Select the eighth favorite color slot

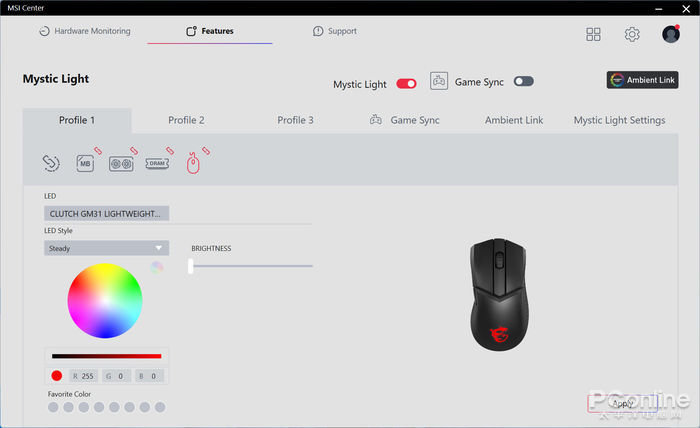coord(160,407)
